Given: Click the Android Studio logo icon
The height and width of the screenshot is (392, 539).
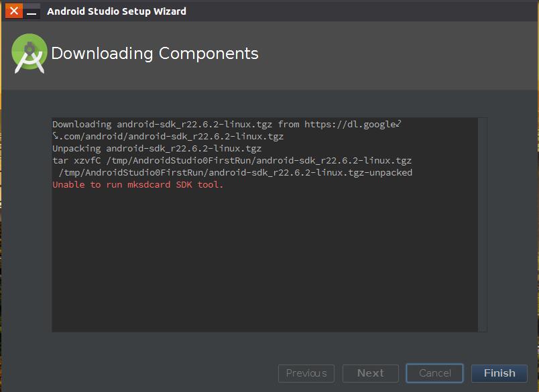Looking at the screenshot, I should (29, 54).
